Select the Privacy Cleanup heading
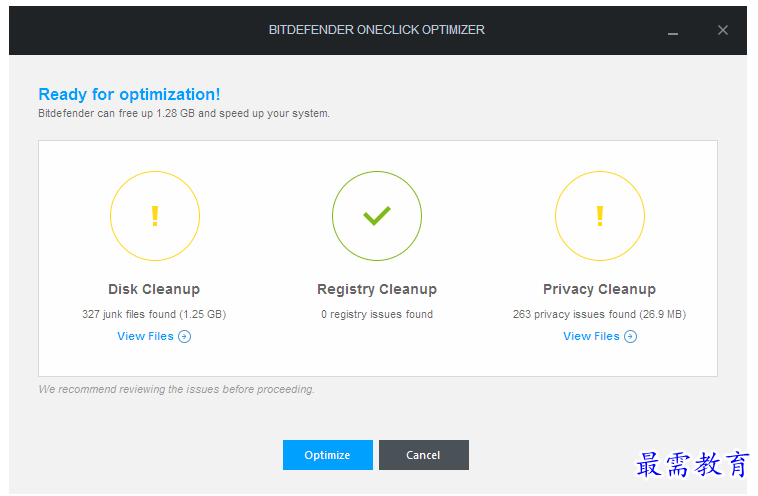 599,289
